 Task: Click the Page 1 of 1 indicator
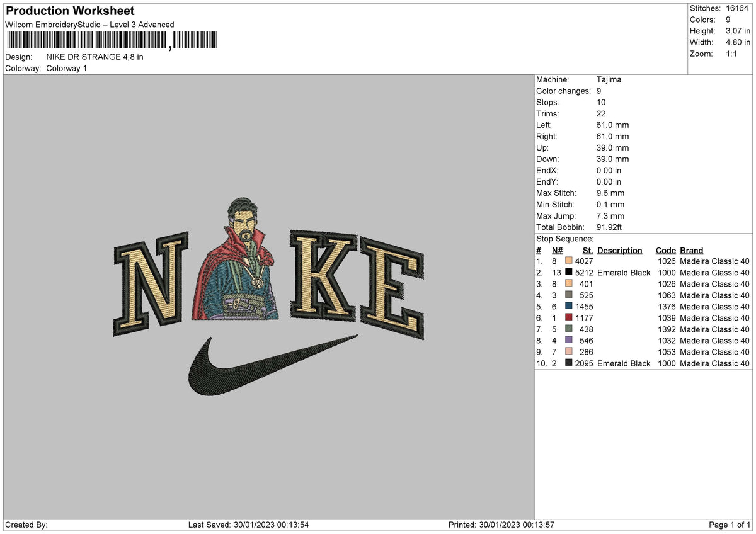point(730,525)
